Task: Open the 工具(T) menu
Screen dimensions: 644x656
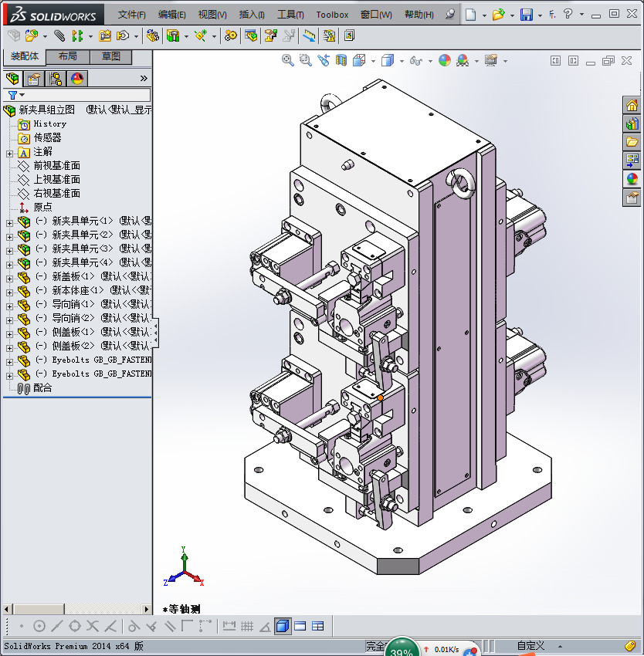Action: click(x=290, y=15)
